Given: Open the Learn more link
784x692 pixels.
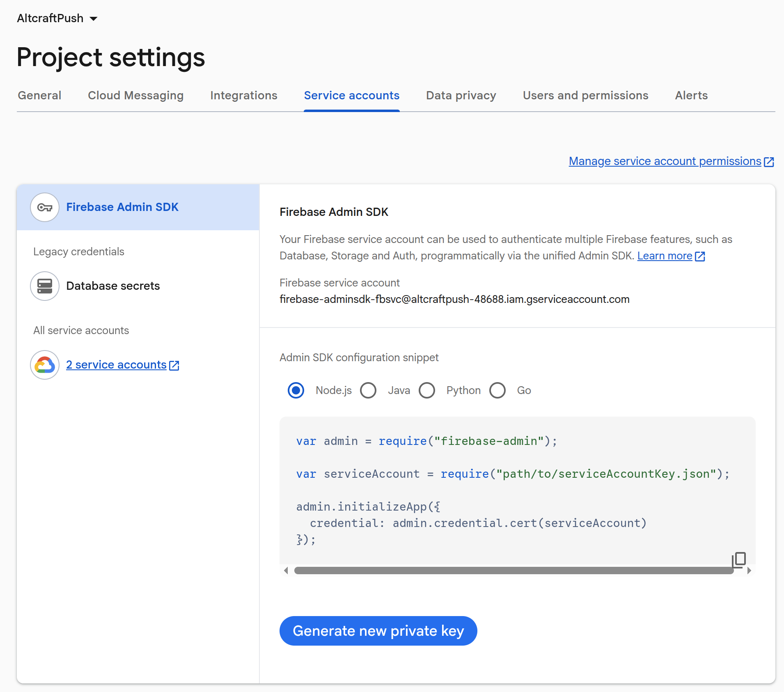Looking at the screenshot, I should [665, 256].
